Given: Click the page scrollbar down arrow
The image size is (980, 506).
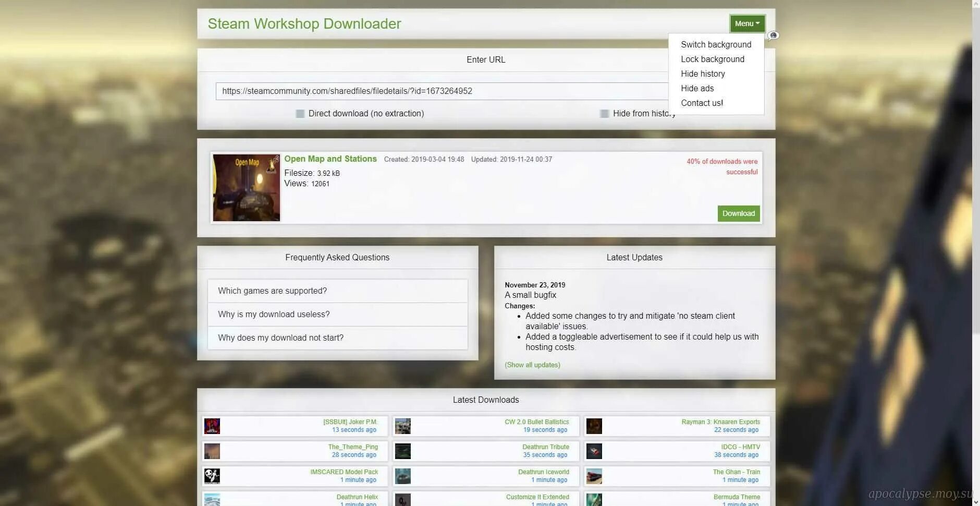Looking at the screenshot, I should (x=976, y=502).
